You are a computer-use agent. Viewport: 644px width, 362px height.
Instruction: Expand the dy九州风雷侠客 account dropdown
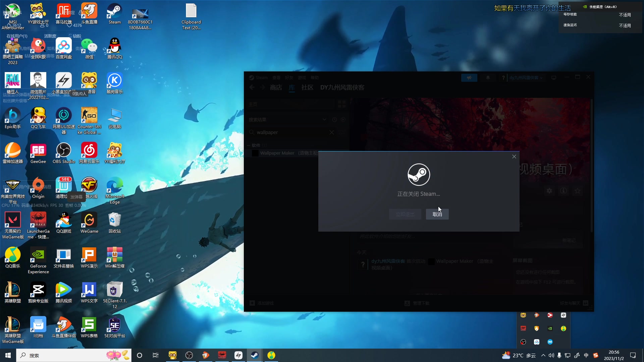pos(526,78)
